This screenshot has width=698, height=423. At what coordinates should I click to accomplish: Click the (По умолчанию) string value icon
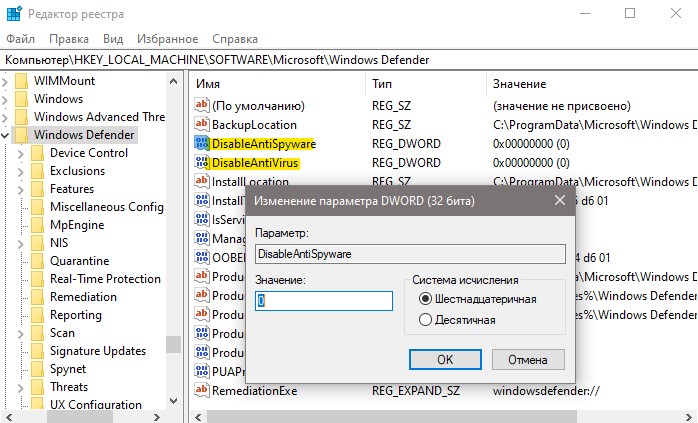202,106
